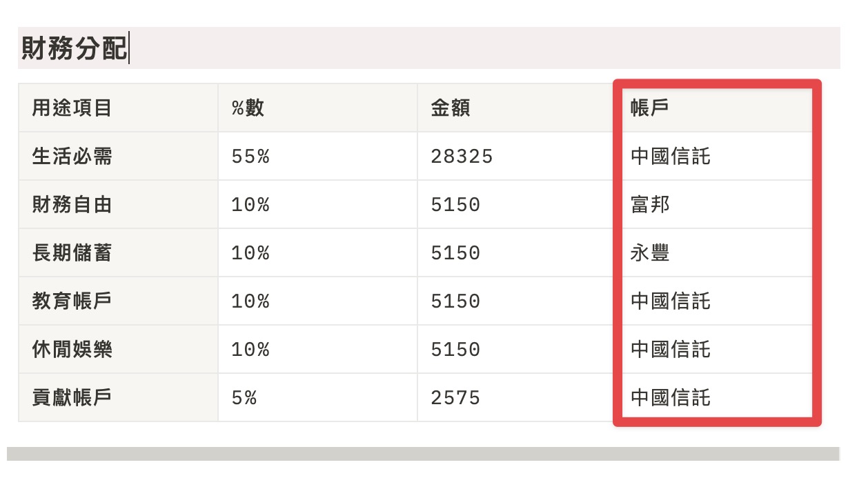Click the 休閒娛樂 row label cell
Viewport: 868px width, 498px height.
click(x=118, y=349)
